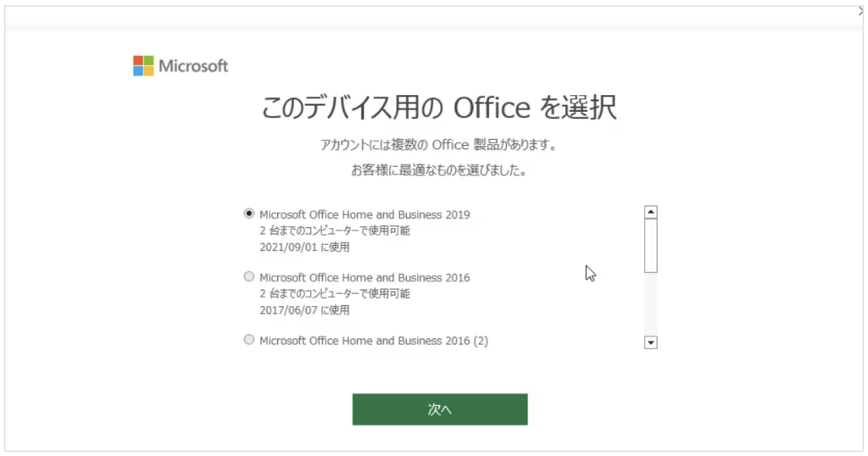The width and height of the screenshot is (868, 456).
Task: Click the Microsoft Office Home and Business 2016 label
Action: point(364,277)
